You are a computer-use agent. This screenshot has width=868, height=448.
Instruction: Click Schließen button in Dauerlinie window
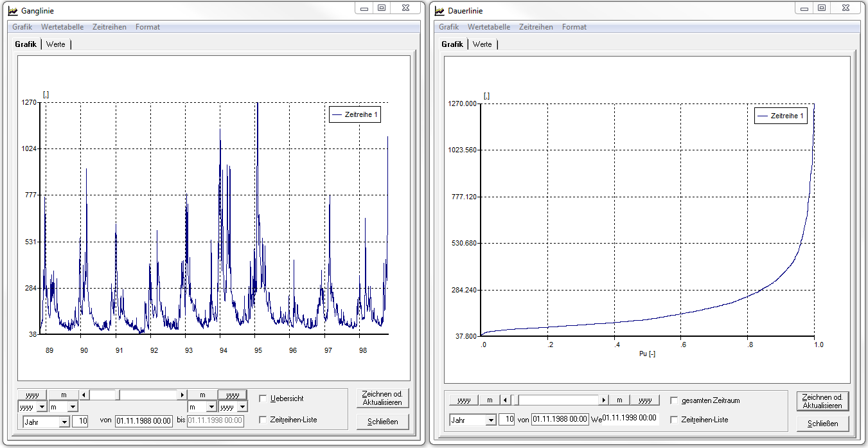(822, 424)
